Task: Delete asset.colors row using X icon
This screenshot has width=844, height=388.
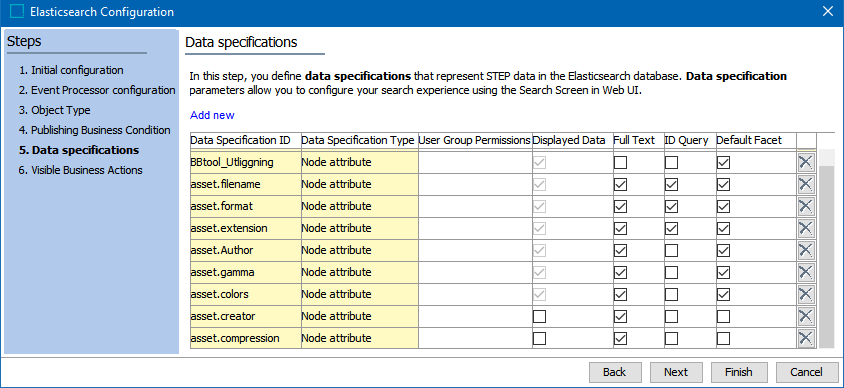Action: (806, 294)
